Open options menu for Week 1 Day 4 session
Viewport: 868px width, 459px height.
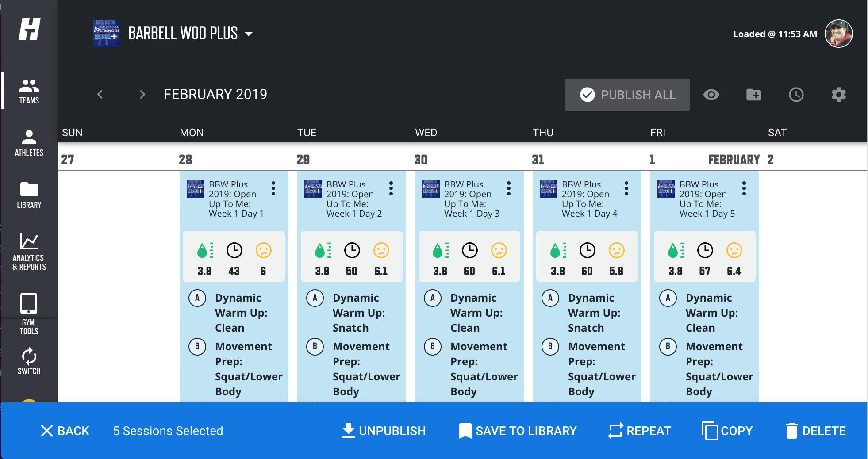tap(626, 188)
